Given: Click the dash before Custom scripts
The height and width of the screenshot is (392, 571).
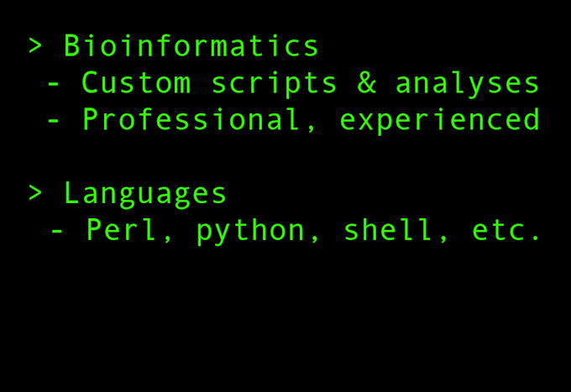Looking at the screenshot, I should [54, 84].
